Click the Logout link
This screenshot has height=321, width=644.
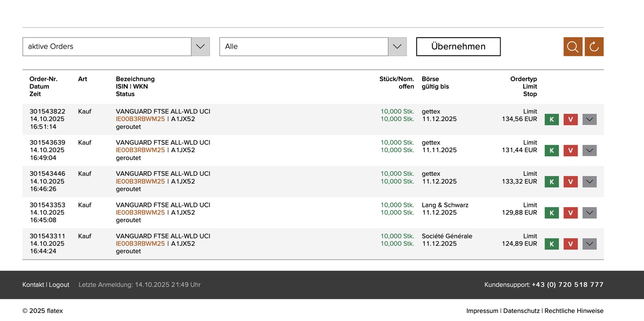[x=59, y=285]
